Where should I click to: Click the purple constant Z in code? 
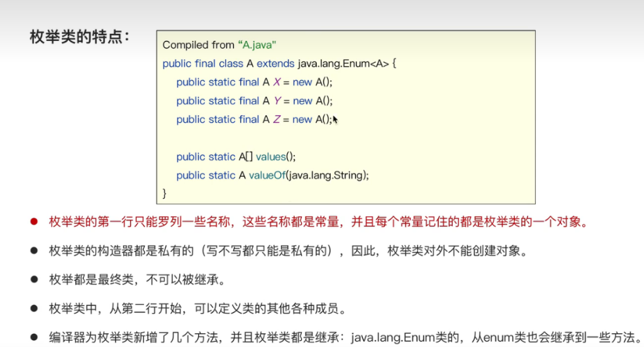click(x=276, y=119)
